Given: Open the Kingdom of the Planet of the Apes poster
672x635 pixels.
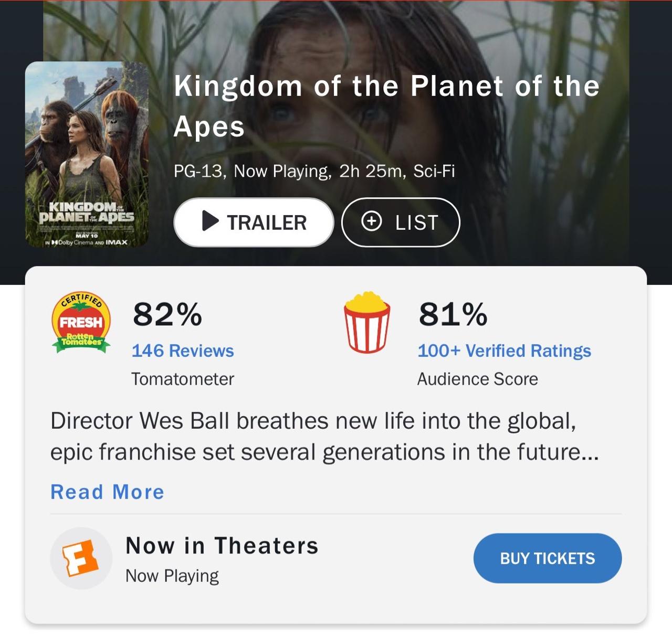Looking at the screenshot, I should [x=87, y=154].
